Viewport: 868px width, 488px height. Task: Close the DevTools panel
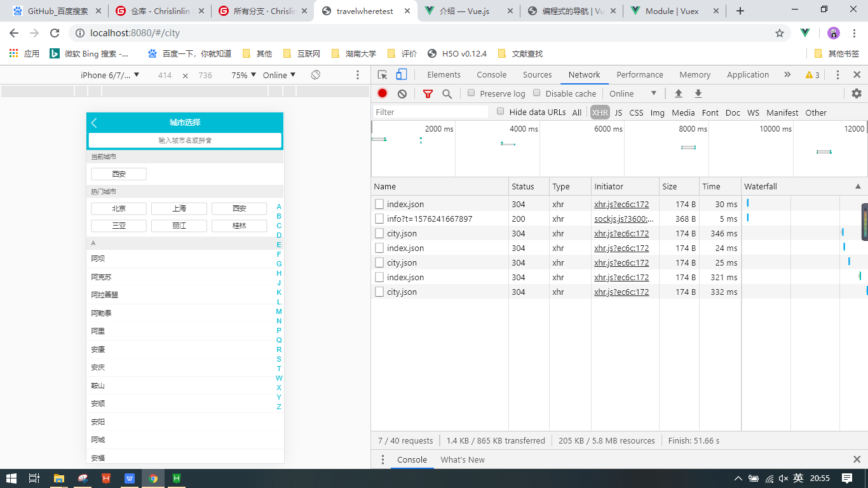pos(857,74)
